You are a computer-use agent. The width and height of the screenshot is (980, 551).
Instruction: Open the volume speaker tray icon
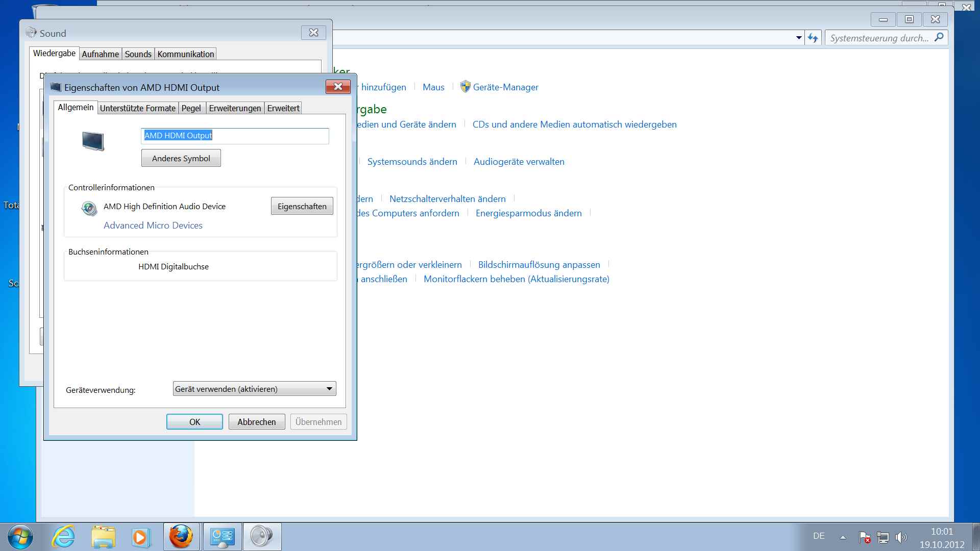click(901, 537)
